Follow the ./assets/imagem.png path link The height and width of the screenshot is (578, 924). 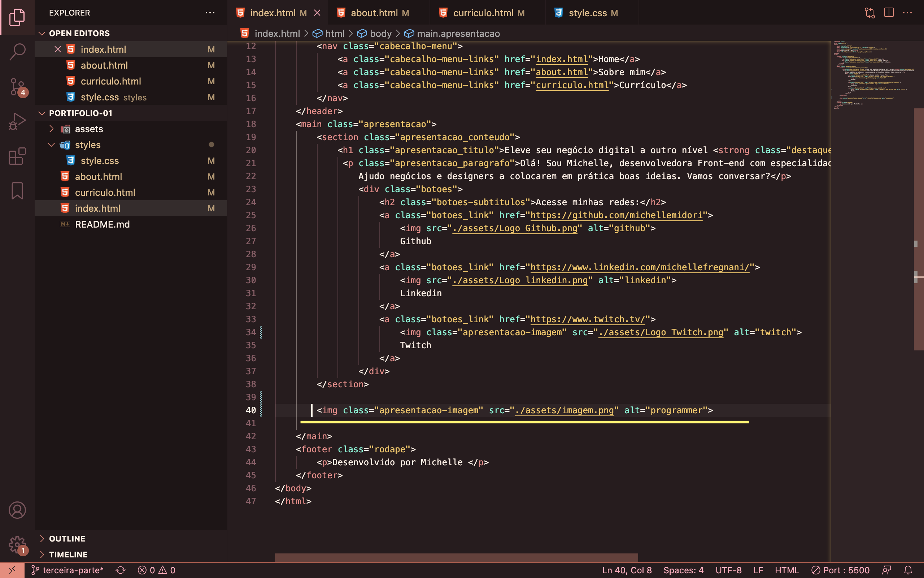[x=565, y=410]
